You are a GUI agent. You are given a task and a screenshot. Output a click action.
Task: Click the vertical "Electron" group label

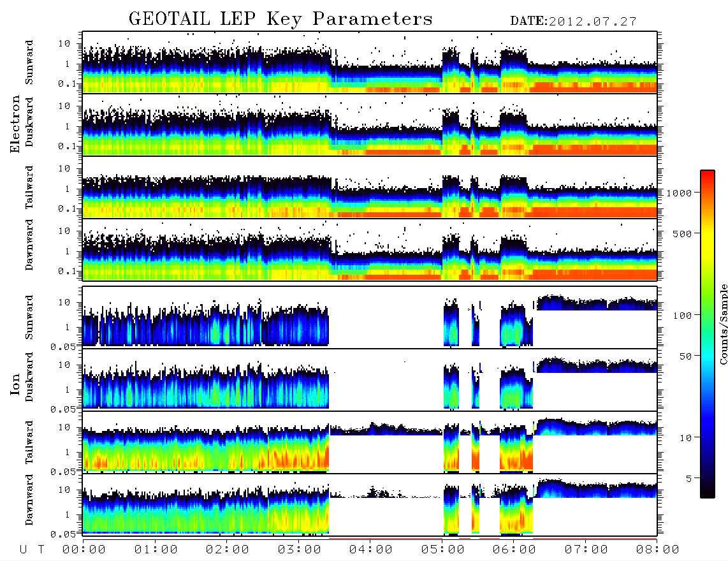(x=15, y=124)
